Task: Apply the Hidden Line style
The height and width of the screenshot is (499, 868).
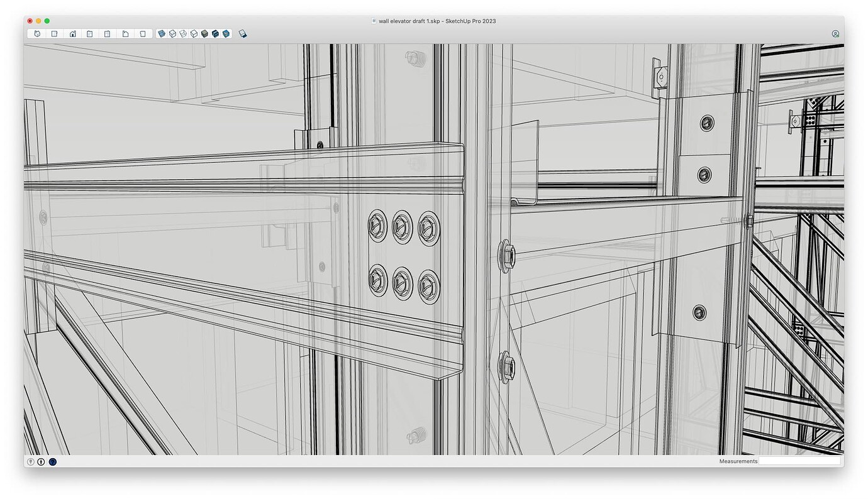Action: pos(194,33)
